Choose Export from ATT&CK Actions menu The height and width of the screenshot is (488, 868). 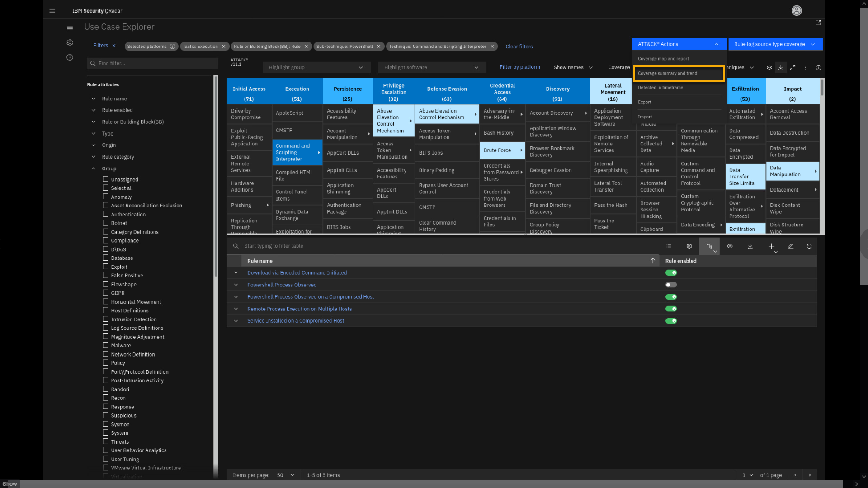tap(644, 102)
